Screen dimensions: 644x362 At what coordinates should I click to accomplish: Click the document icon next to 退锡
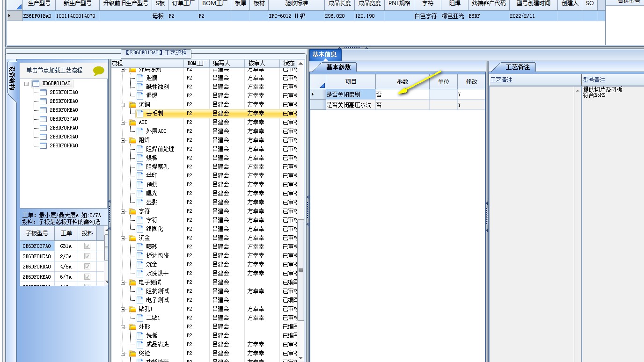139,95
